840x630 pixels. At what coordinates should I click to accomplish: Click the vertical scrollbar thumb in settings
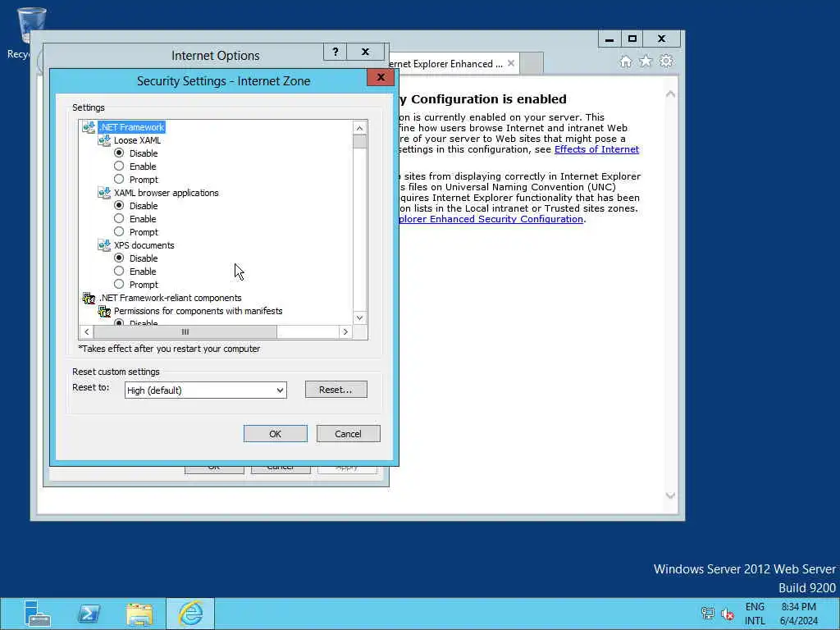click(x=359, y=141)
